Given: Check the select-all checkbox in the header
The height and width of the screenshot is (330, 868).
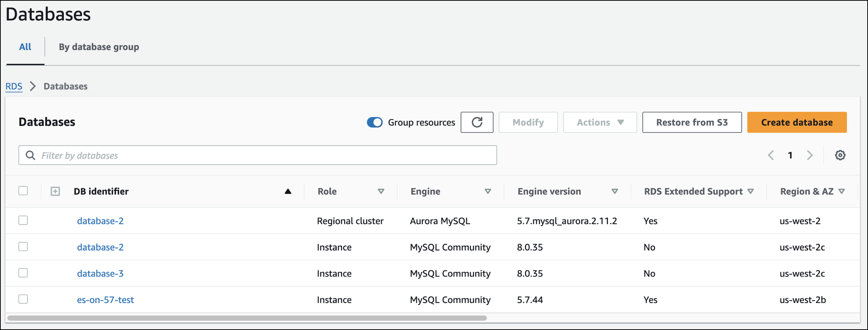Looking at the screenshot, I should (x=23, y=190).
